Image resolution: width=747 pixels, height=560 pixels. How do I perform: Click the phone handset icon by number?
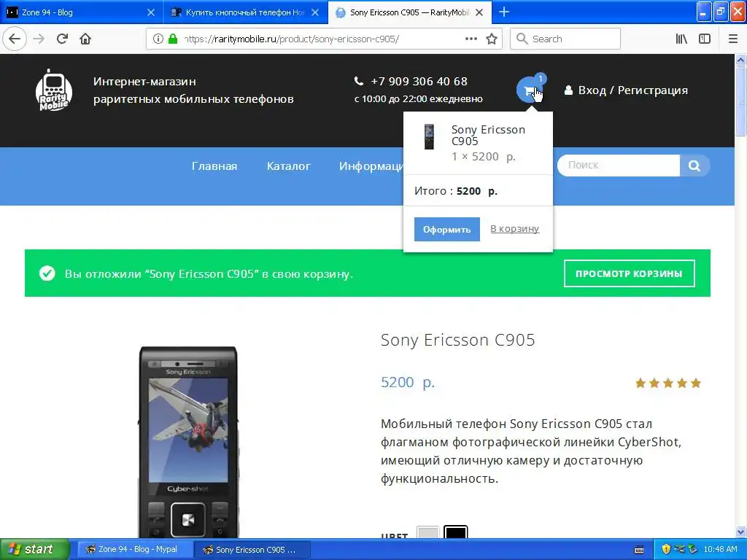point(359,81)
